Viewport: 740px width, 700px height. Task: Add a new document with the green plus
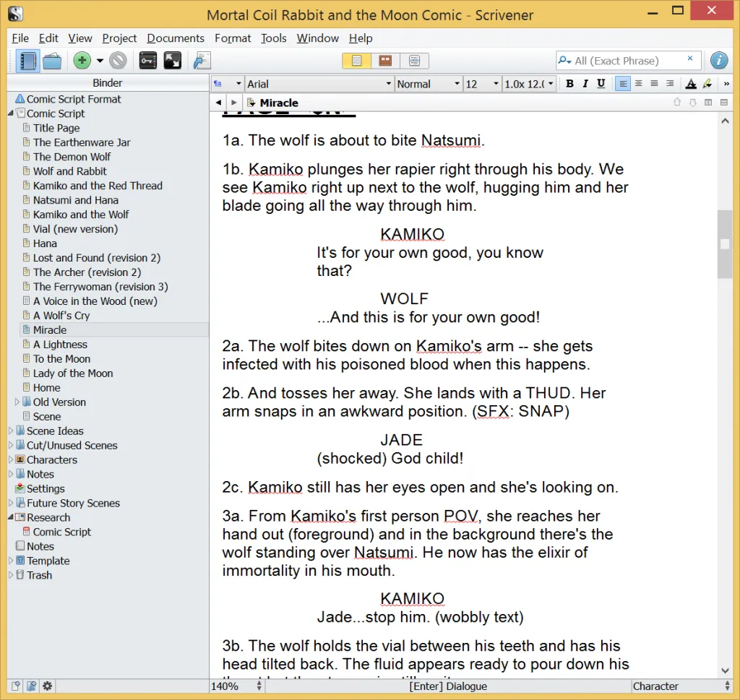pyautogui.click(x=81, y=61)
